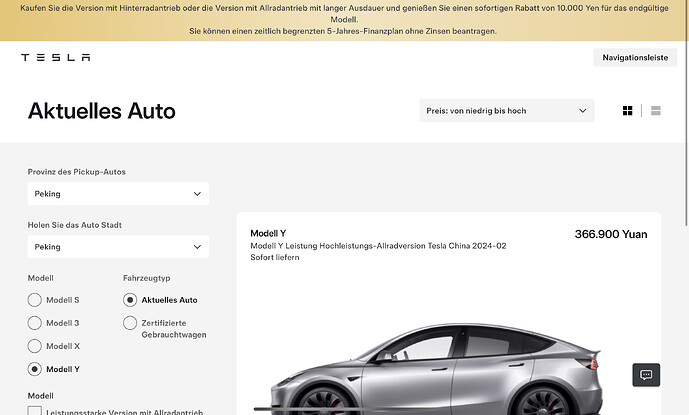Screen dimensions: 689x415
Task: Open the Modell Y listing title
Action: tap(268, 233)
